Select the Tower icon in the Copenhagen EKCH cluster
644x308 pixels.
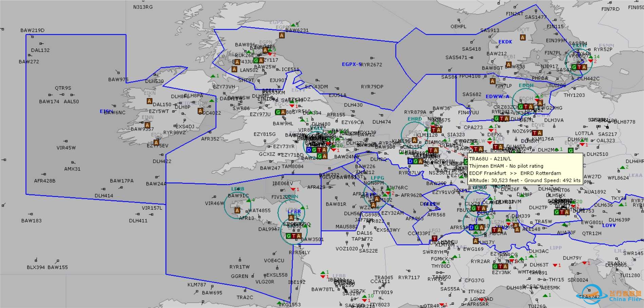point(579,67)
